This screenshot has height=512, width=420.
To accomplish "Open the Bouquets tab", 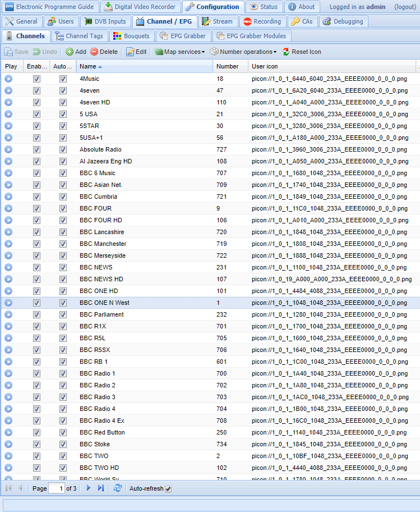I will click(x=131, y=36).
